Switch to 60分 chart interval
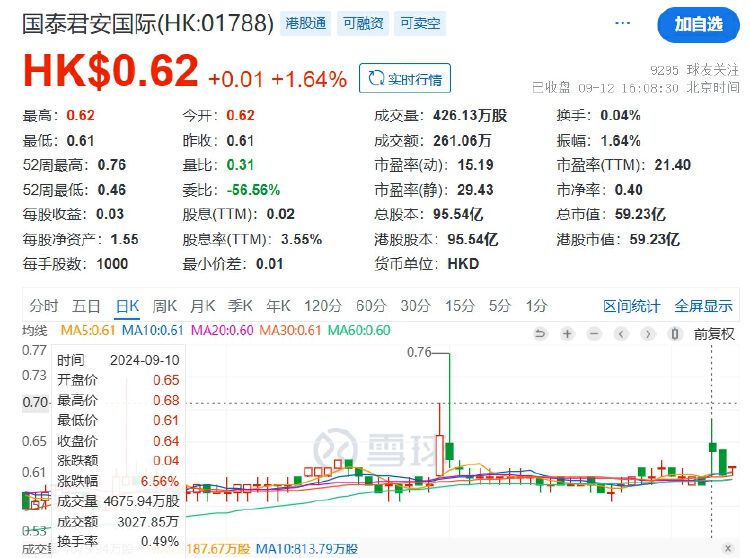This screenshot has width=750, height=558. [371, 306]
